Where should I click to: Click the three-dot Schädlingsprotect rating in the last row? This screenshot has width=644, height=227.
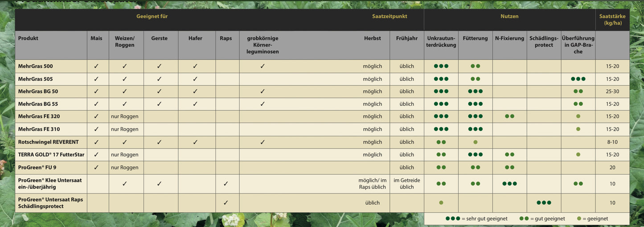click(544, 202)
